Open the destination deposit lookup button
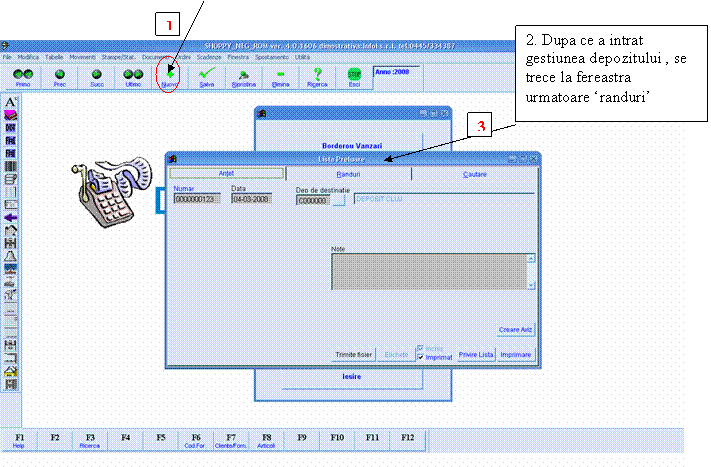This screenshot has height=467, width=711. pos(338,200)
